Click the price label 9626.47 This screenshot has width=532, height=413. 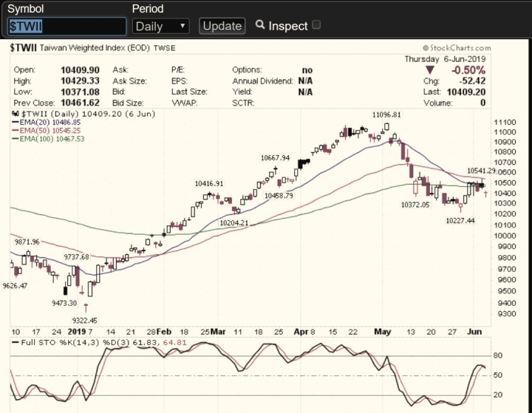(x=15, y=286)
